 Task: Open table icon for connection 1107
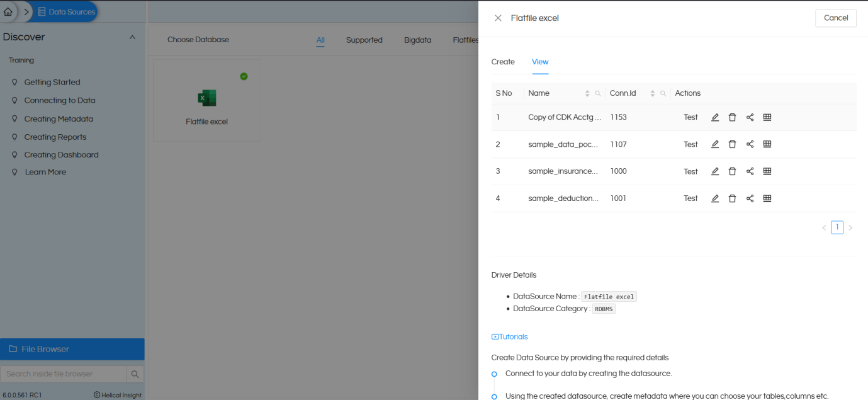click(767, 144)
